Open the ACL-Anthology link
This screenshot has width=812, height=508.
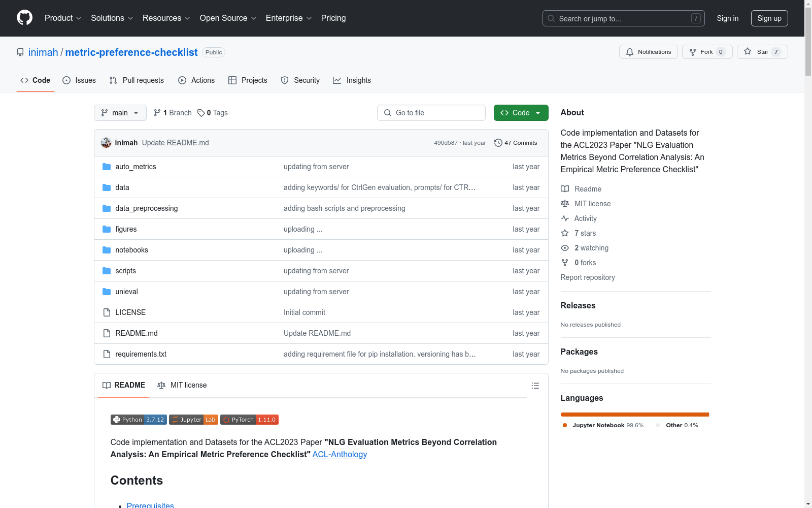point(340,454)
